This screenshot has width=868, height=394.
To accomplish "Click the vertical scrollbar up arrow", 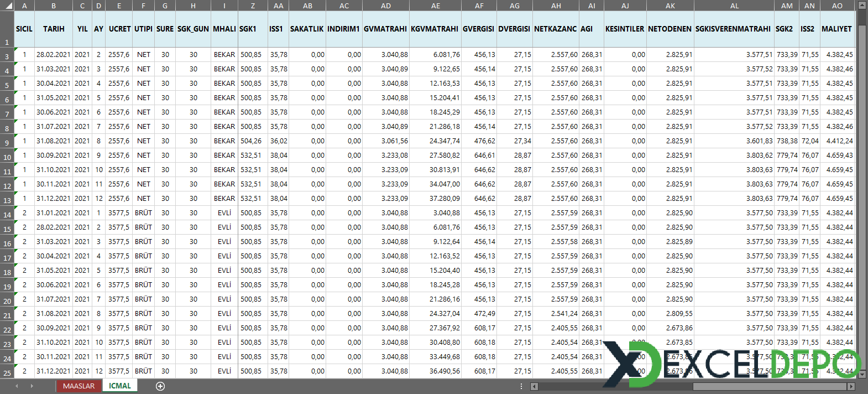I will (x=862, y=5).
